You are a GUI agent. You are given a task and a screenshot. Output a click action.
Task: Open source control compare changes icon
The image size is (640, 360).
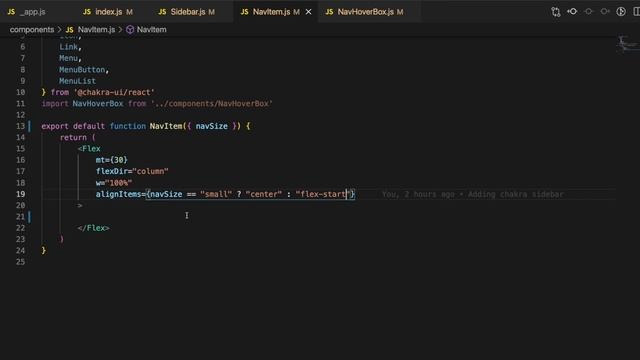tap(556, 12)
